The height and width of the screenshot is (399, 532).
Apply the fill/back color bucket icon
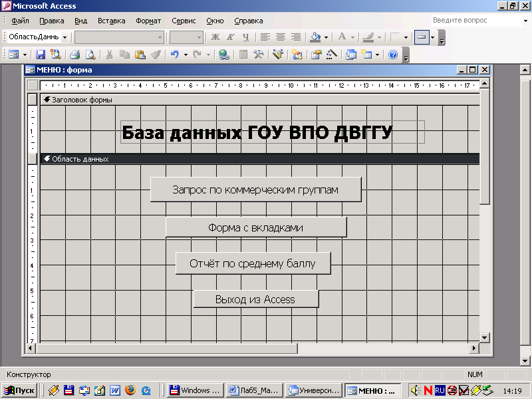coord(315,37)
